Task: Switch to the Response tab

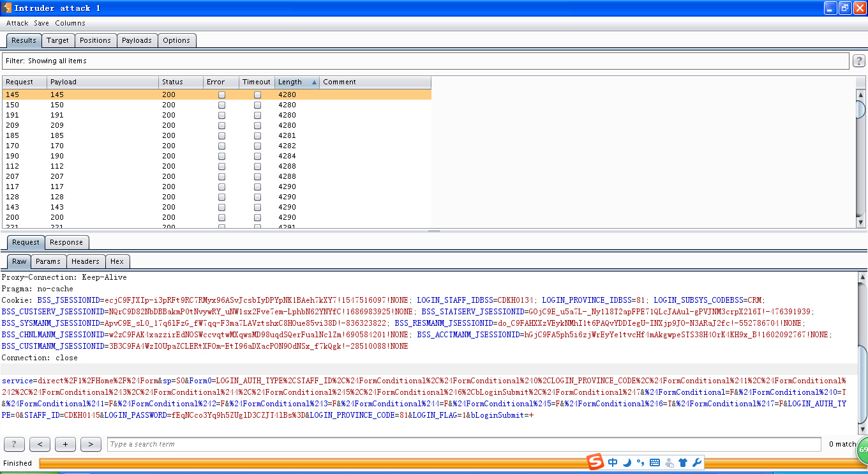Action: [x=66, y=242]
